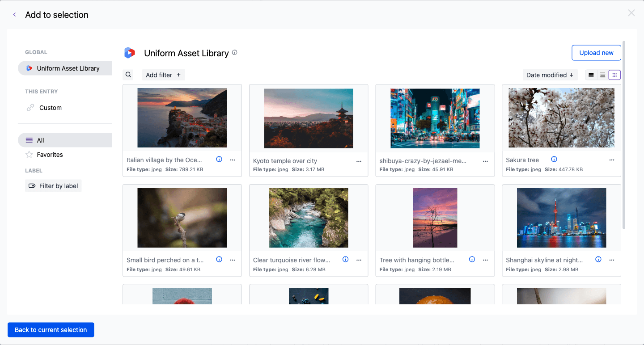Show info for Shanghai skyline at night

[x=598, y=259]
